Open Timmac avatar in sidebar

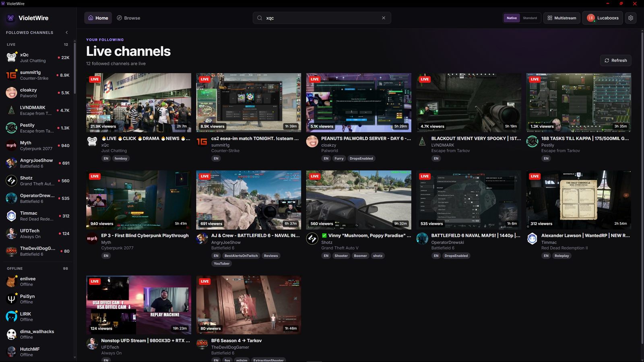11,216
